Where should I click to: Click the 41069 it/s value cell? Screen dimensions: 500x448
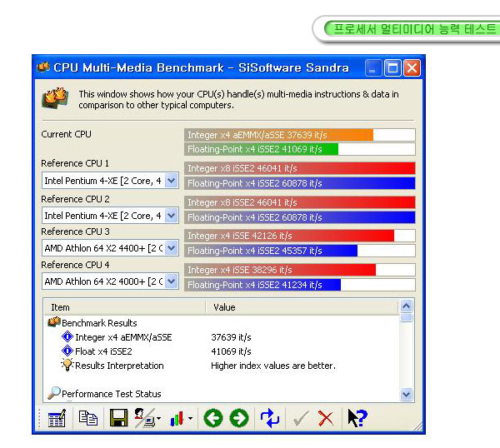pyautogui.click(x=231, y=351)
